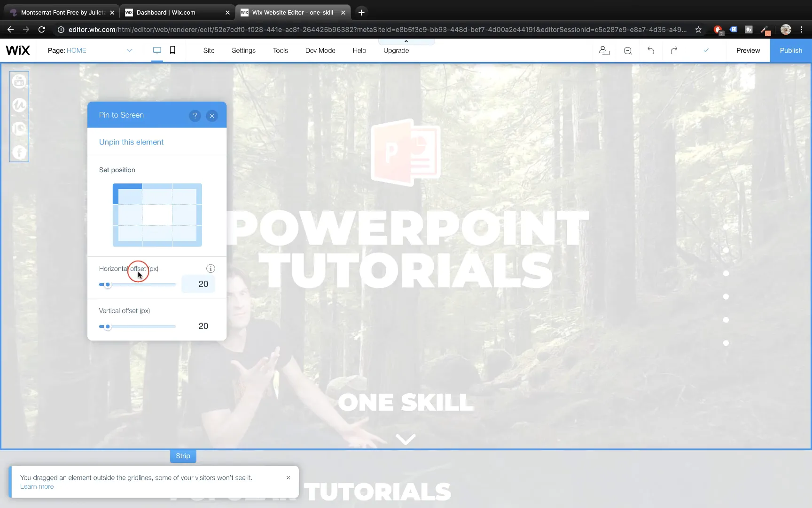This screenshot has height=508, width=812.
Task: Pin element to middle-left position
Action: pyautogui.click(x=127, y=215)
